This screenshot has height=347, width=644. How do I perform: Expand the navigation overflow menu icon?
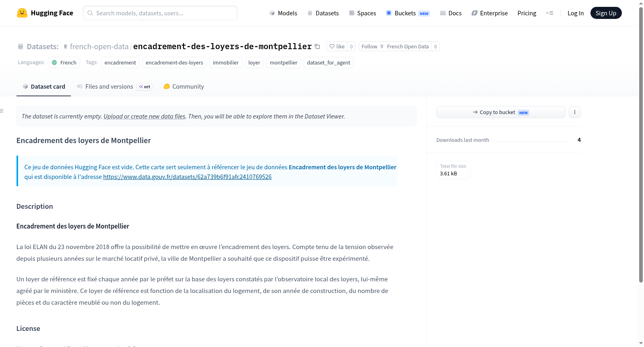(549, 13)
